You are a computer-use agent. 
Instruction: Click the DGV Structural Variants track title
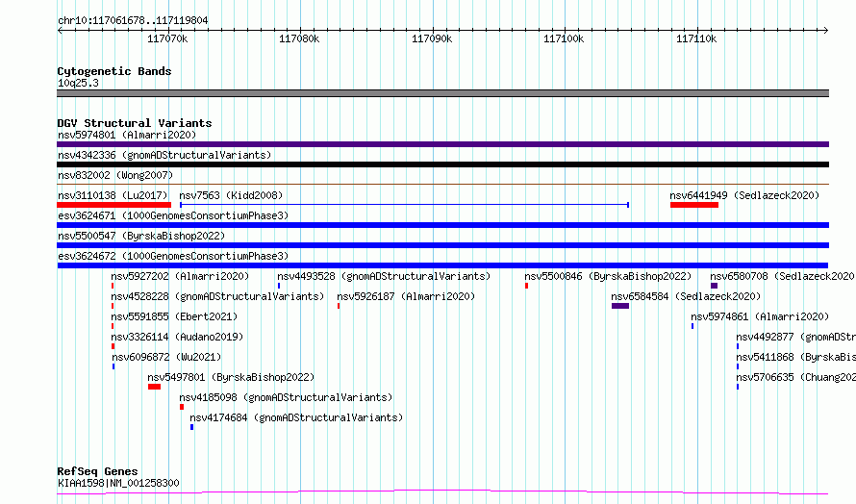[x=135, y=123]
